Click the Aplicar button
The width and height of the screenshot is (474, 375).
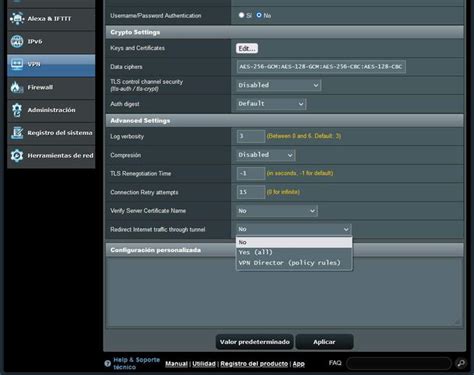pyautogui.click(x=324, y=342)
